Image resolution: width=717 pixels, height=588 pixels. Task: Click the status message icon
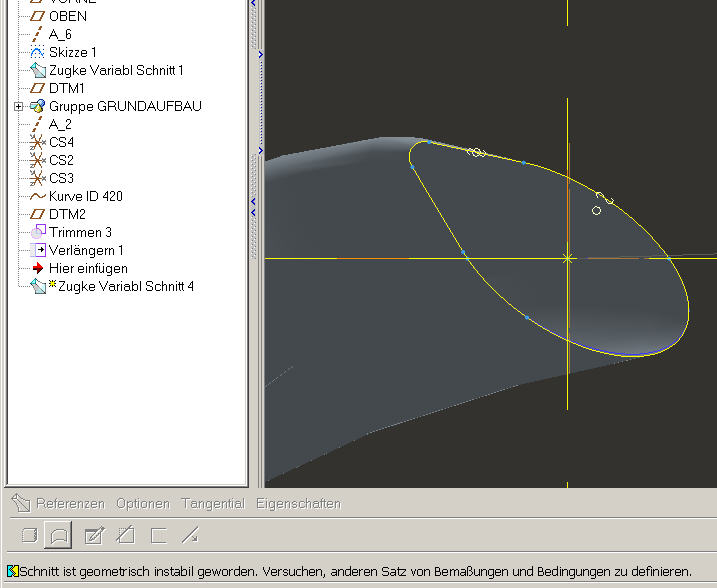click(x=12, y=571)
